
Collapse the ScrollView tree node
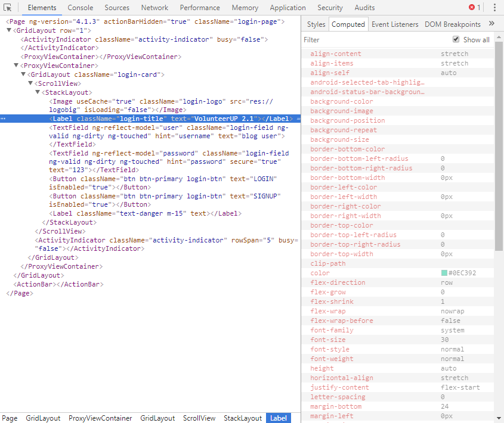[x=30, y=84]
